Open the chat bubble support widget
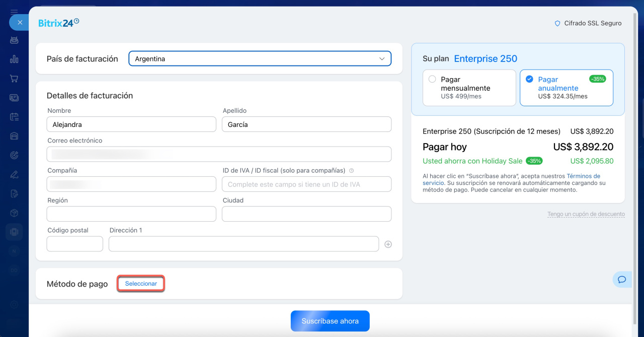Image resolution: width=644 pixels, height=337 pixels. click(622, 280)
